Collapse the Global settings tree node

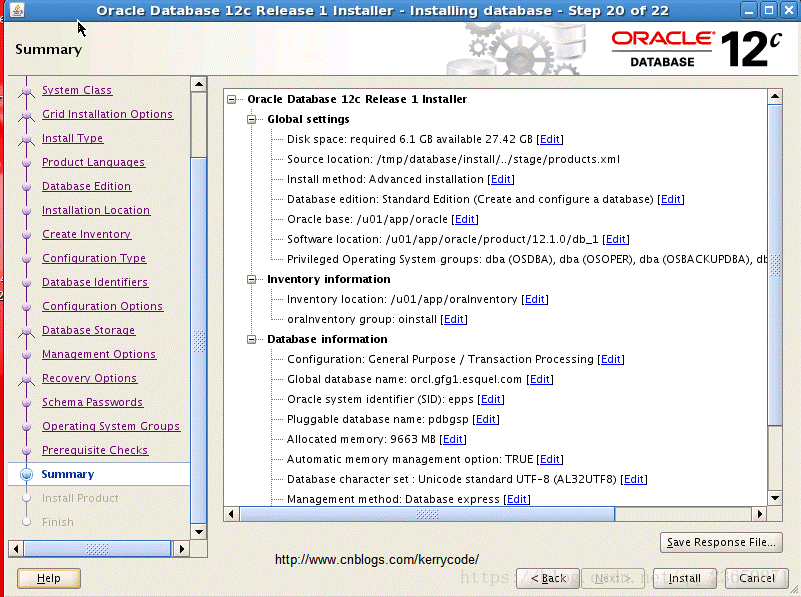coord(251,120)
